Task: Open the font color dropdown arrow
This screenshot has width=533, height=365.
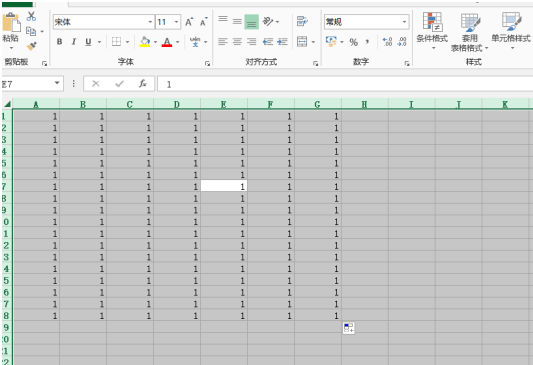Action: 177,42
